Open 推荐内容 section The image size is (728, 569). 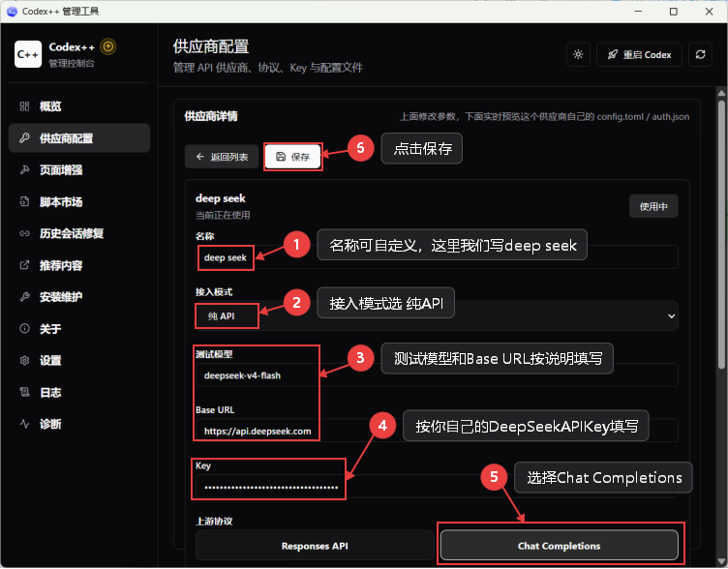click(x=79, y=265)
